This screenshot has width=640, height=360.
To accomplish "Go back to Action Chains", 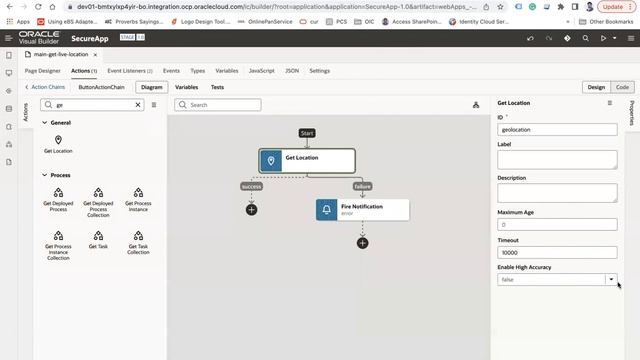I will (x=45, y=87).
